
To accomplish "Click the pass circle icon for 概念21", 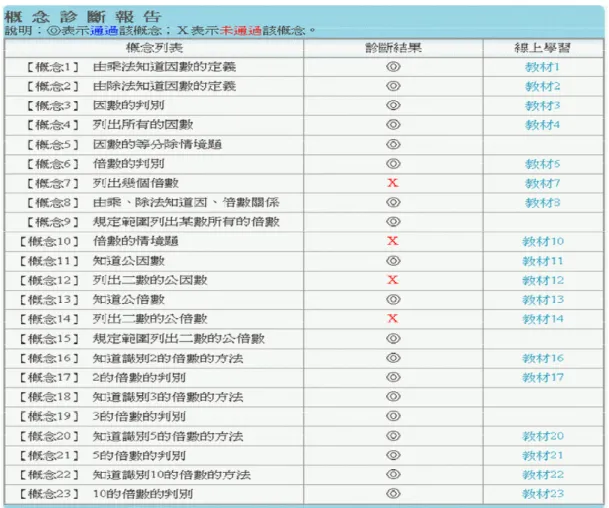I will [x=393, y=455].
